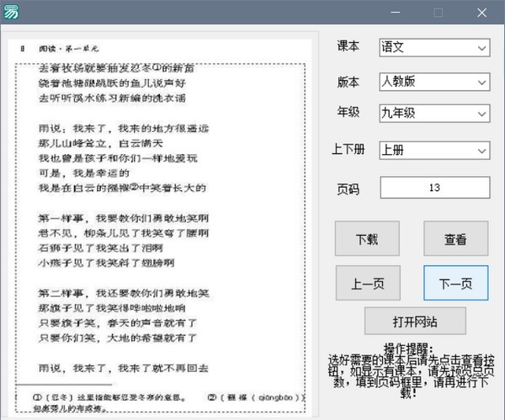505x420 pixels.
Task: Click the 页码 label
Action: [x=348, y=188]
